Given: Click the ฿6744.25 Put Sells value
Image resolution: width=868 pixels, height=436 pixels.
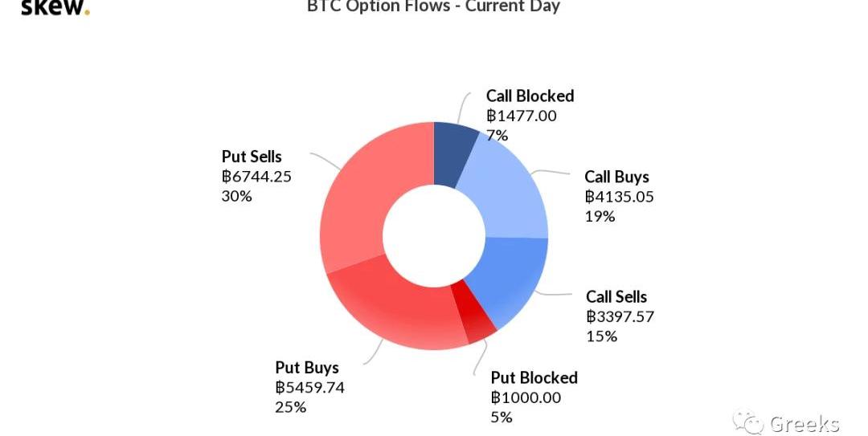Looking at the screenshot, I should tap(256, 177).
